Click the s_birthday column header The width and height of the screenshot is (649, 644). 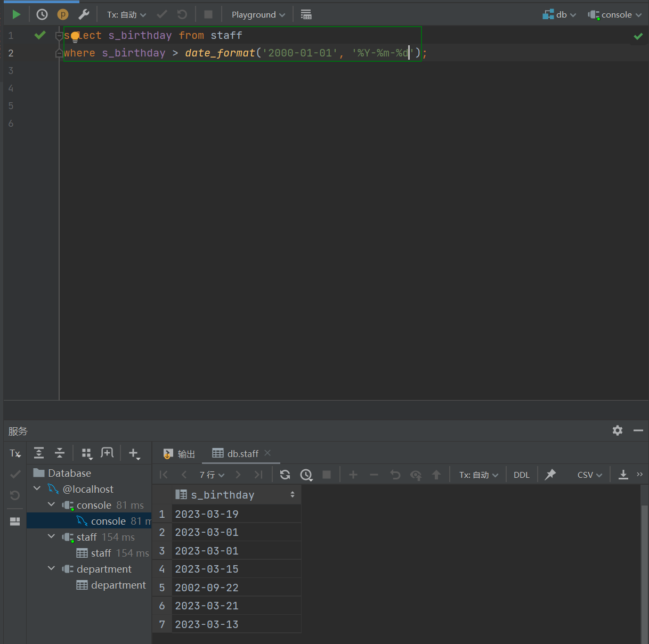pyautogui.click(x=236, y=495)
